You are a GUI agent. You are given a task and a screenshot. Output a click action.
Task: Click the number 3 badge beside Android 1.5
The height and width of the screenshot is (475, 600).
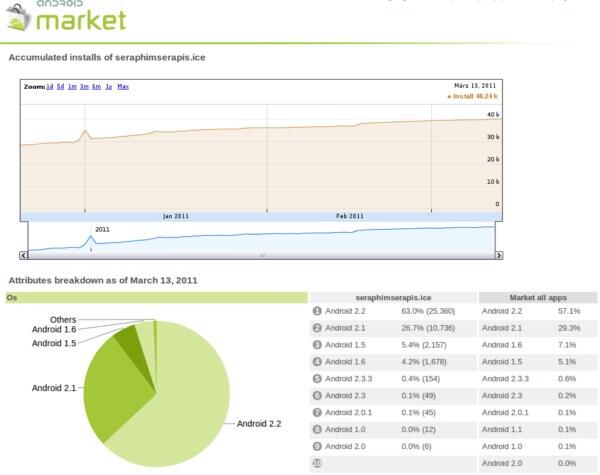[x=317, y=345]
